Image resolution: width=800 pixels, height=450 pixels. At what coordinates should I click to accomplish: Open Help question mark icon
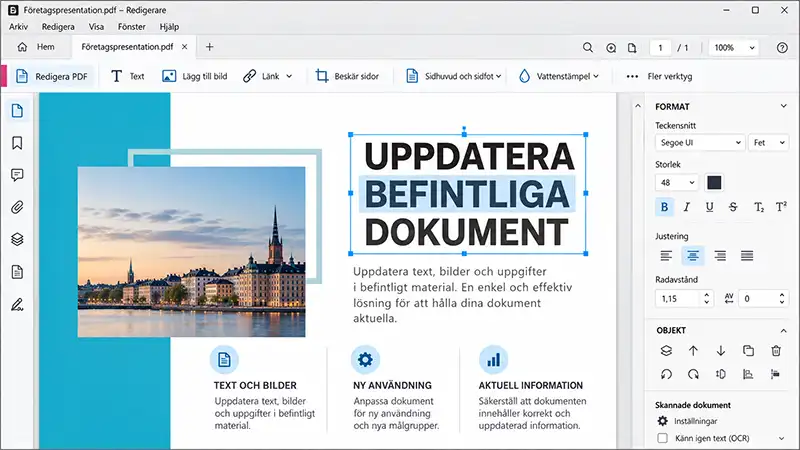[782, 47]
